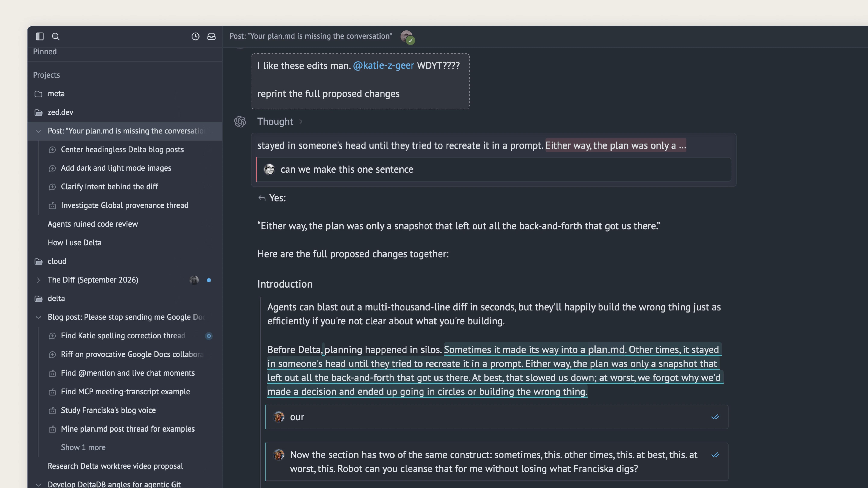The image size is (868, 488).
Task: Open 'Research Delta worktree video proposal'
Action: click(115, 466)
